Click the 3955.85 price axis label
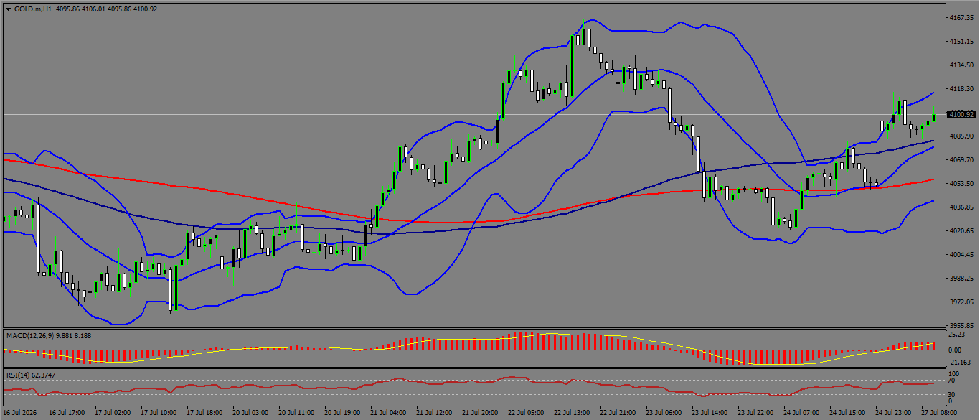Image resolution: width=980 pixels, height=420 pixels. pos(961,325)
